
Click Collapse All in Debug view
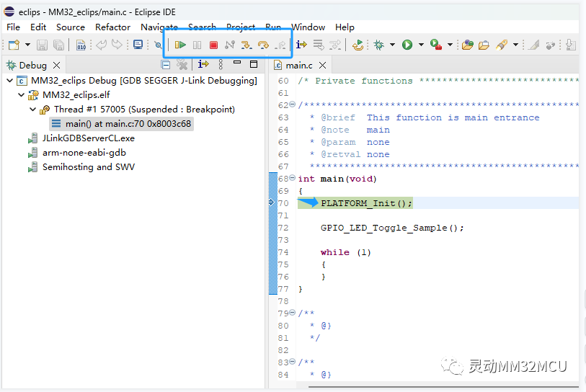165,65
